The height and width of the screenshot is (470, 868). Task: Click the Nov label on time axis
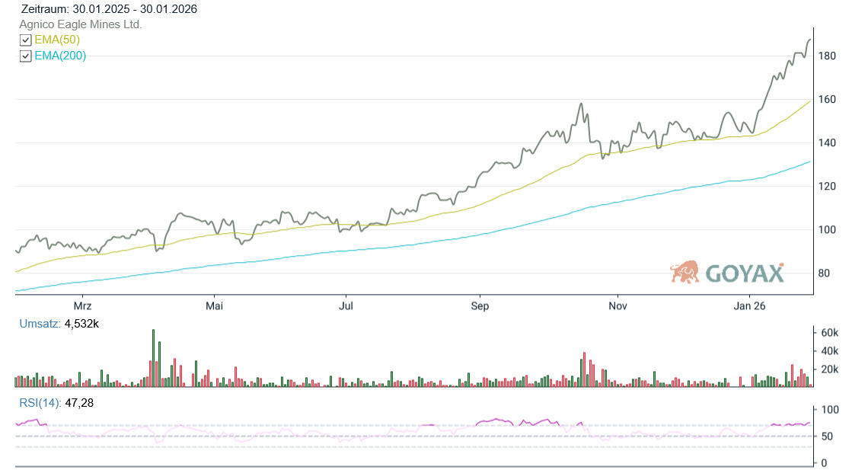(617, 306)
